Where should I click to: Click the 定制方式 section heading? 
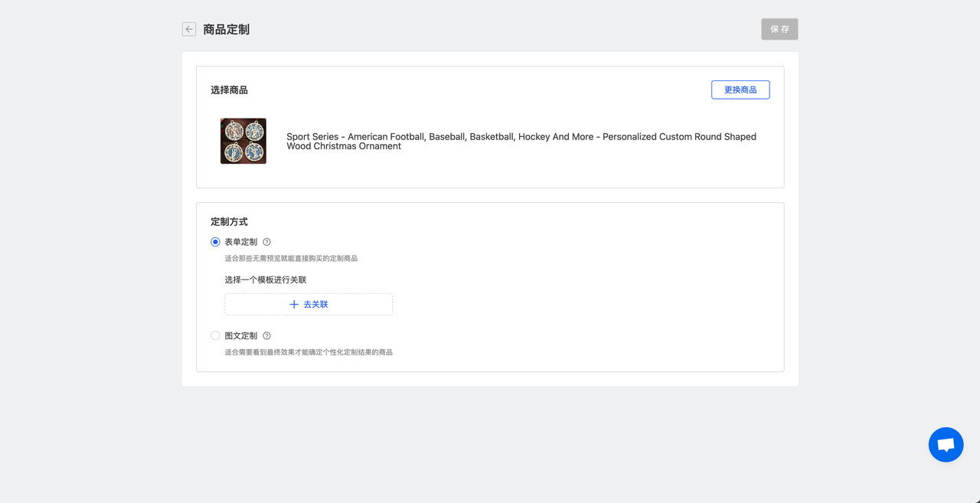coord(229,222)
